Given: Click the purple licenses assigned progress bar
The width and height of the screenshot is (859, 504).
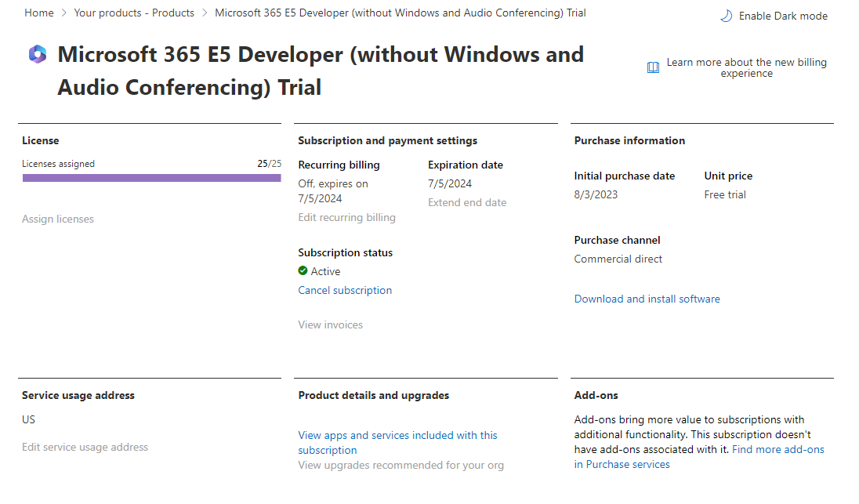Looking at the screenshot, I should (152, 178).
